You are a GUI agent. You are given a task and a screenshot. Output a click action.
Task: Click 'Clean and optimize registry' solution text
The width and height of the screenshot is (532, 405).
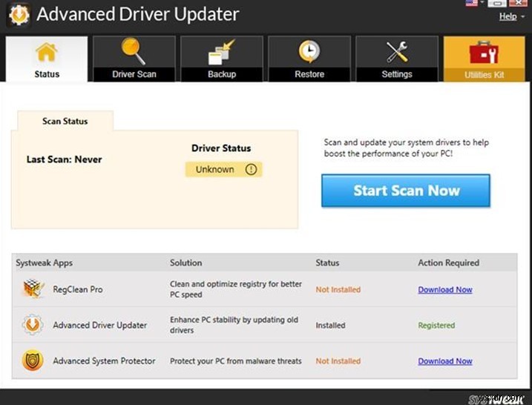236,289
